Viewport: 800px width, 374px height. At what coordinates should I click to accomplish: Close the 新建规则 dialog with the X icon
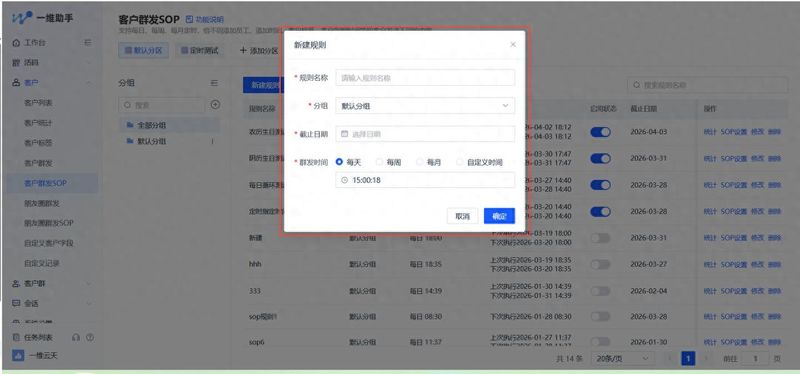[x=513, y=44]
